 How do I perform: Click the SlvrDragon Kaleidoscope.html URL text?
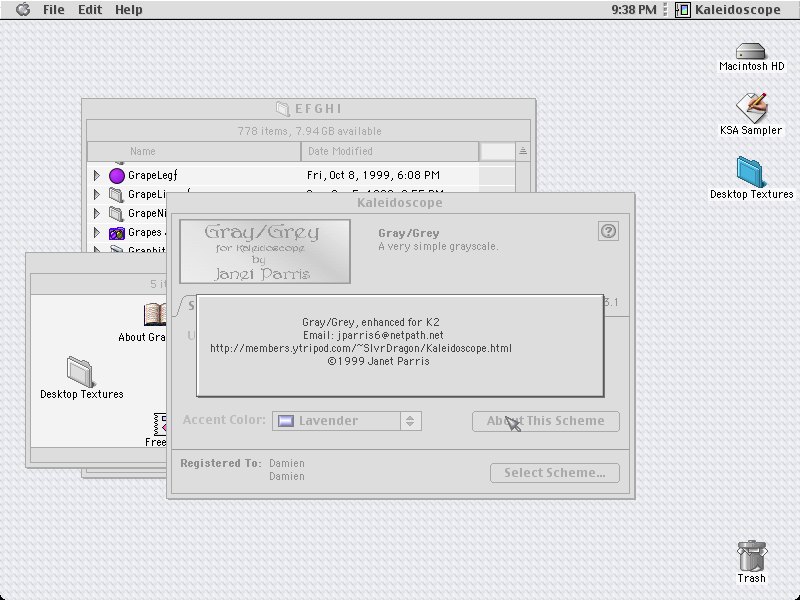coord(361,348)
